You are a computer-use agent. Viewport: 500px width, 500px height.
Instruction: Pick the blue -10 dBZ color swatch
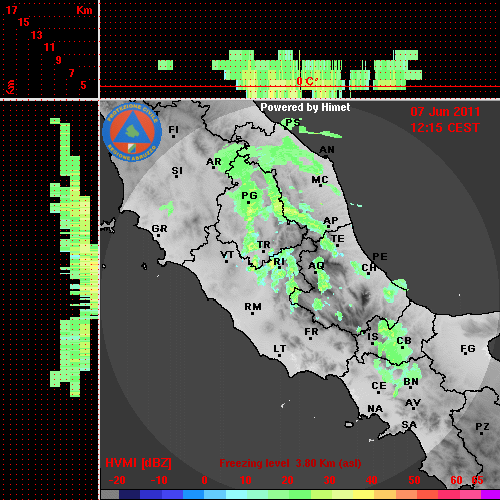(x=150, y=495)
